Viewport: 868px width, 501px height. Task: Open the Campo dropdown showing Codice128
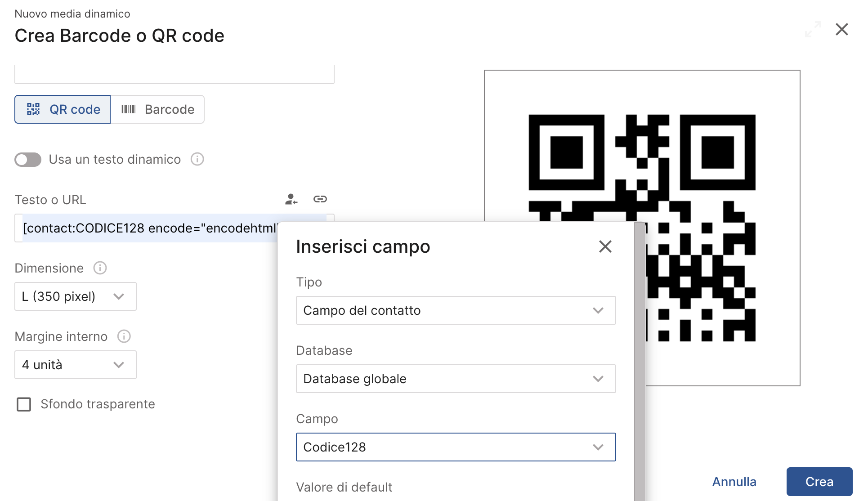tap(456, 447)
